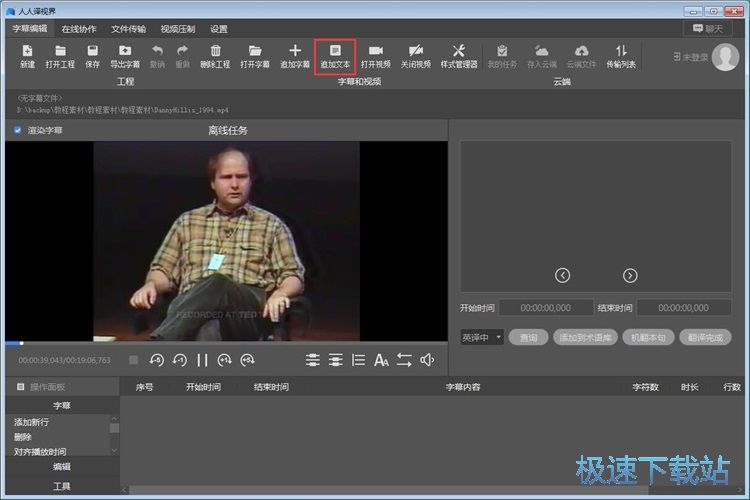
Task: Expand the 英译中 language dropdown
Action: pyautogui.click(x=482, y=338)
